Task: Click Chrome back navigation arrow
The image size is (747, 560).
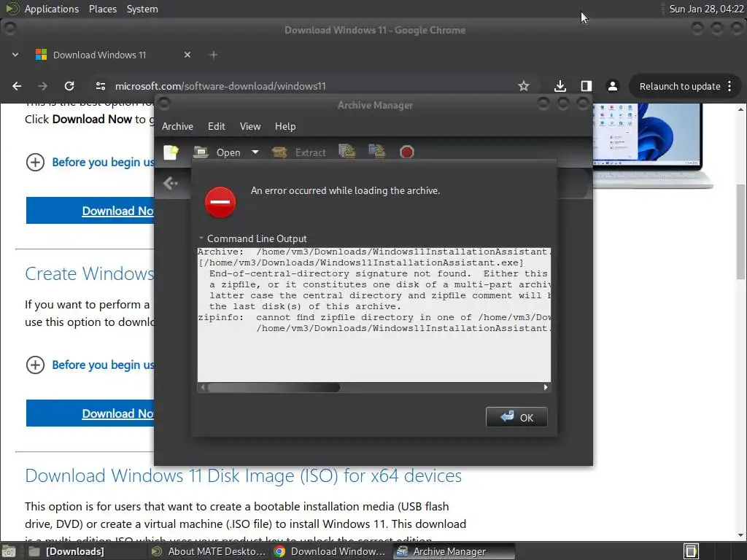Action: (17, 86)
